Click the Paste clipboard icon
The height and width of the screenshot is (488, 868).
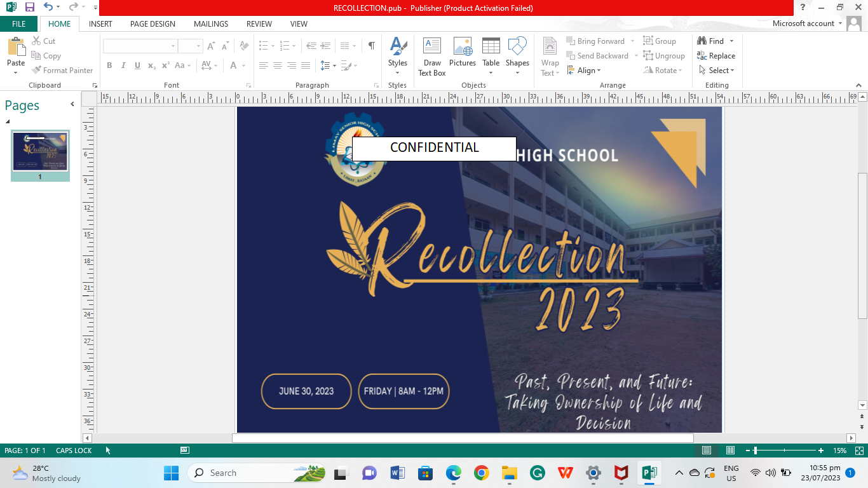coord(16,47)
